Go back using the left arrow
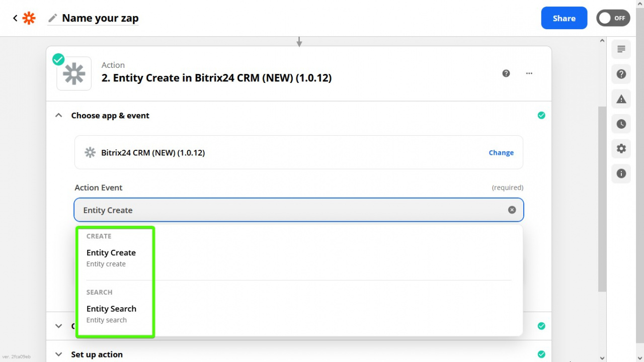This screenshot has width=644, height=362. click(15, 18)
